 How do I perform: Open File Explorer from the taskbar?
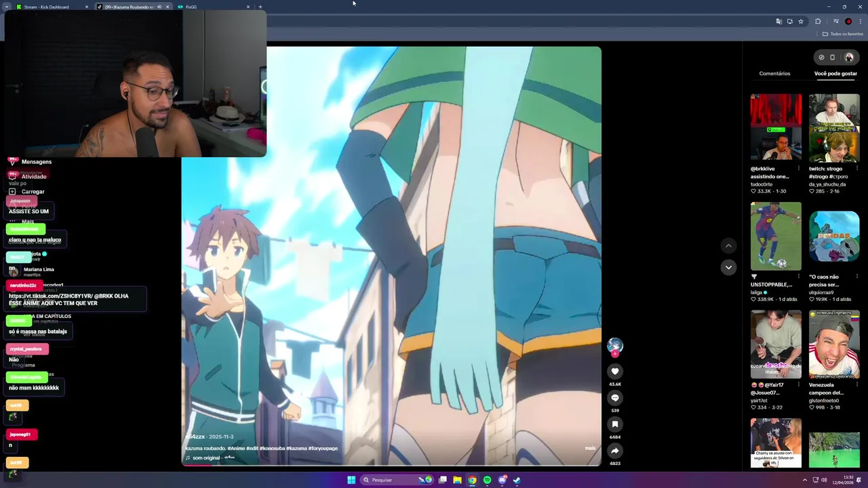click(458, 480)
